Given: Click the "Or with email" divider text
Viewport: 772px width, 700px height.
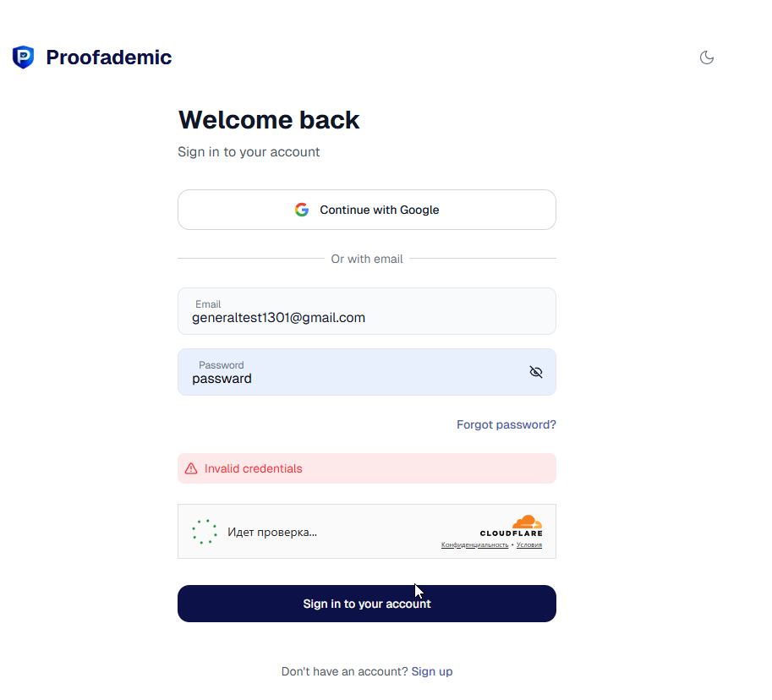Looking at the screenshot, I should coord(367,259).
